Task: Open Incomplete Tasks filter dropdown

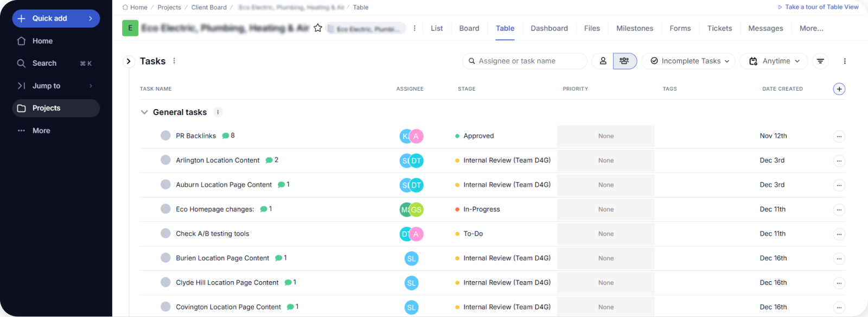Action: [x=689, y=61]
